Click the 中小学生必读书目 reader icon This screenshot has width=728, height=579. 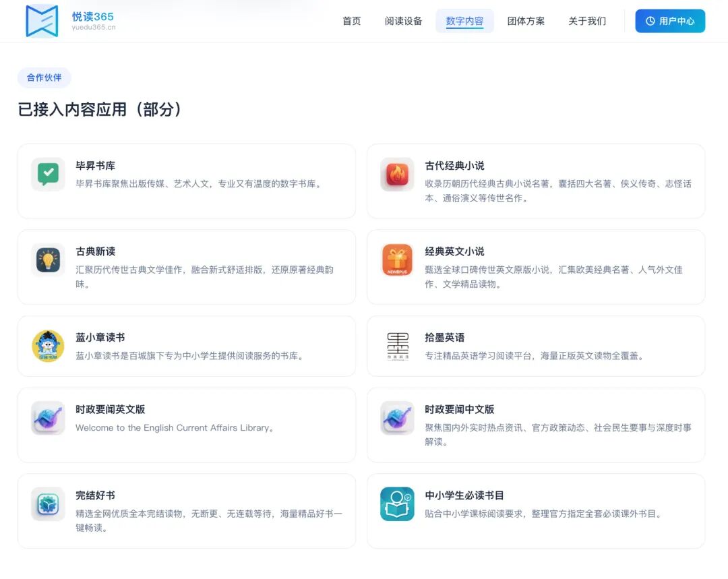[x=397, y=504]
